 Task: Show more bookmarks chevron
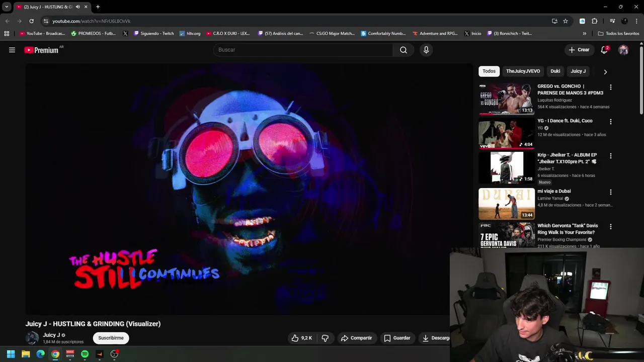pyautogui.click(x=584, y=34)
